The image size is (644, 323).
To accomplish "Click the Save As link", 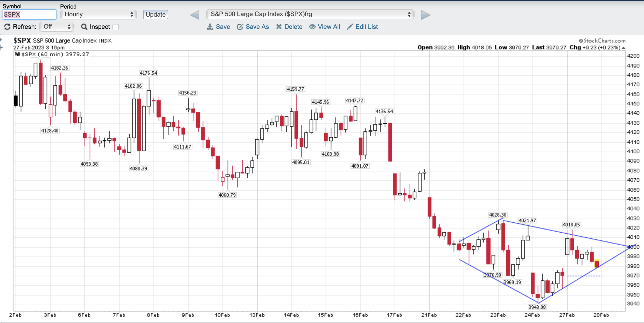I will click(x=257, y=27).
